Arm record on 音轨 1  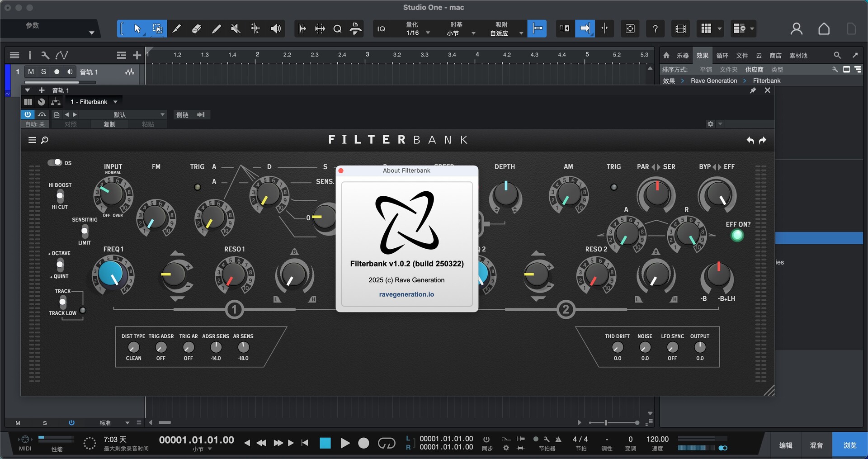[57, 72]
